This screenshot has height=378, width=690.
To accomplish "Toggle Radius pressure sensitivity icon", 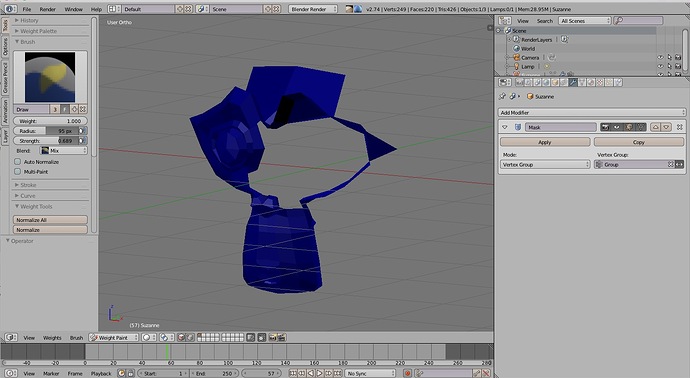I will click(82, 131).
